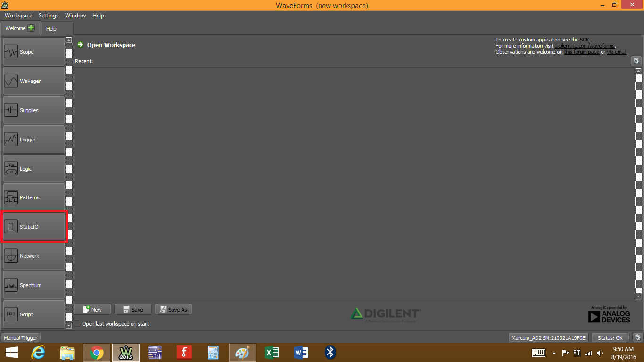This screenshot has height=362, width=644.
Task: Open Word from the taskbar
Action: (301, 352)
